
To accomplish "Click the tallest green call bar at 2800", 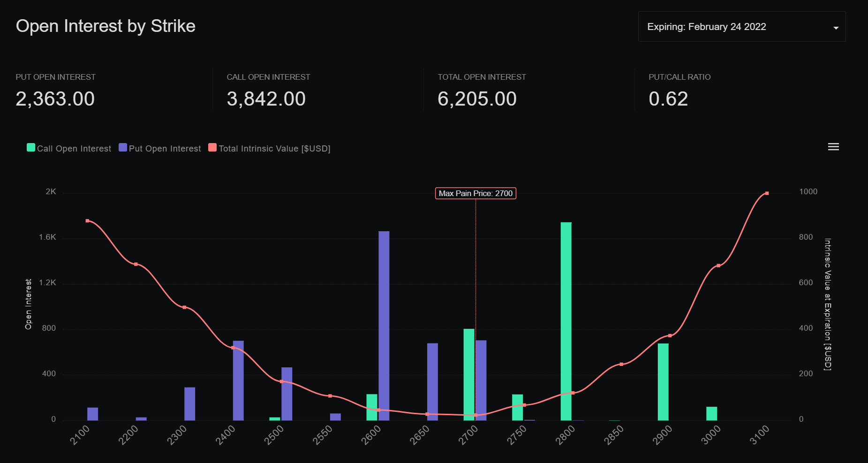I will 566,321.
